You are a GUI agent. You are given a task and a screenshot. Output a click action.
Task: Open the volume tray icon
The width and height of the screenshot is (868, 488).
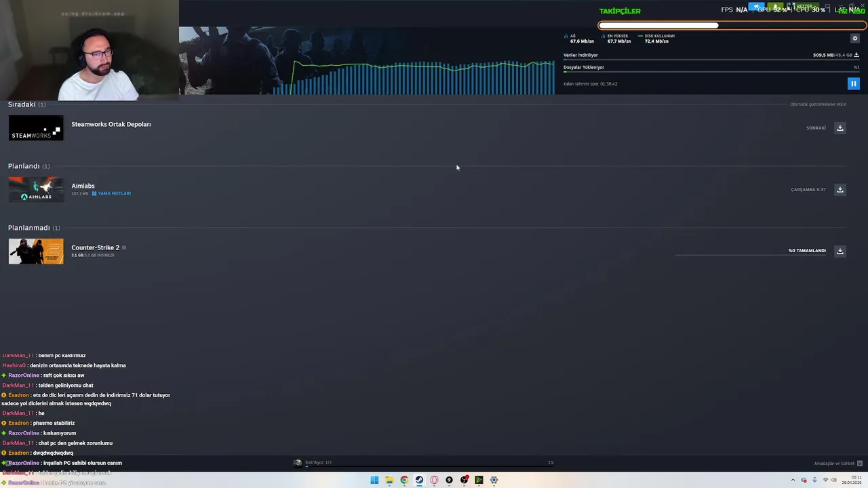[833, 480]
